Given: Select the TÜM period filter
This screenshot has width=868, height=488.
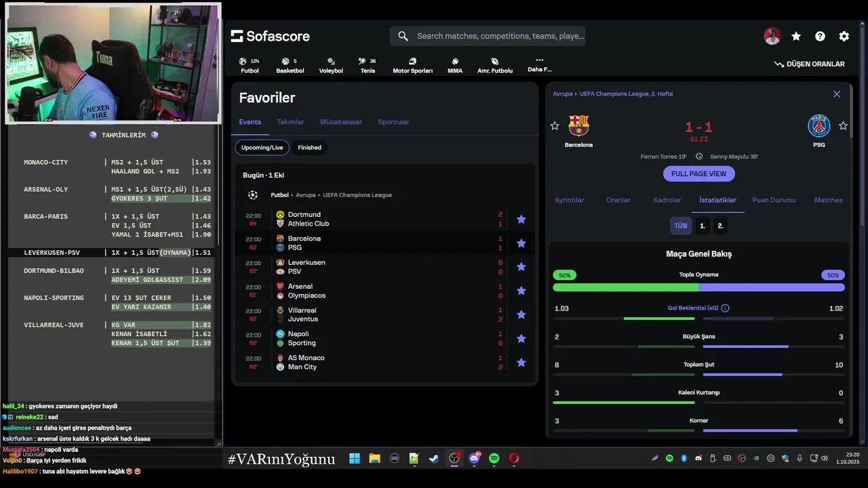Looking at the screenshot, I should 681,226.
